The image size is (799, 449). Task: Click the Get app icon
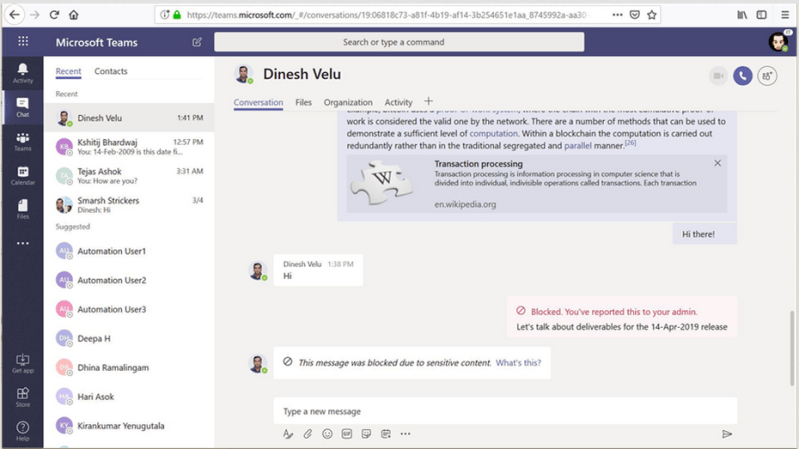coord(22,364)
